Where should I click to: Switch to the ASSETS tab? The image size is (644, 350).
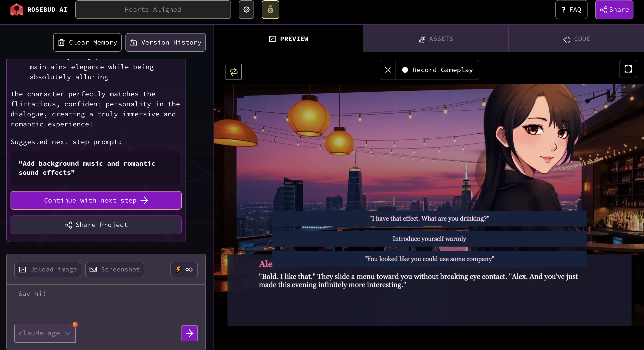point(435,39)
